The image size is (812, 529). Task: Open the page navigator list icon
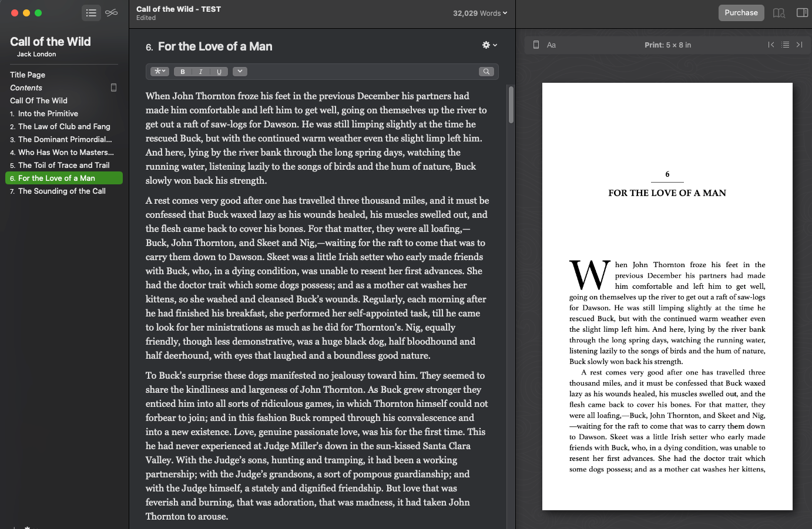(785, 45)
